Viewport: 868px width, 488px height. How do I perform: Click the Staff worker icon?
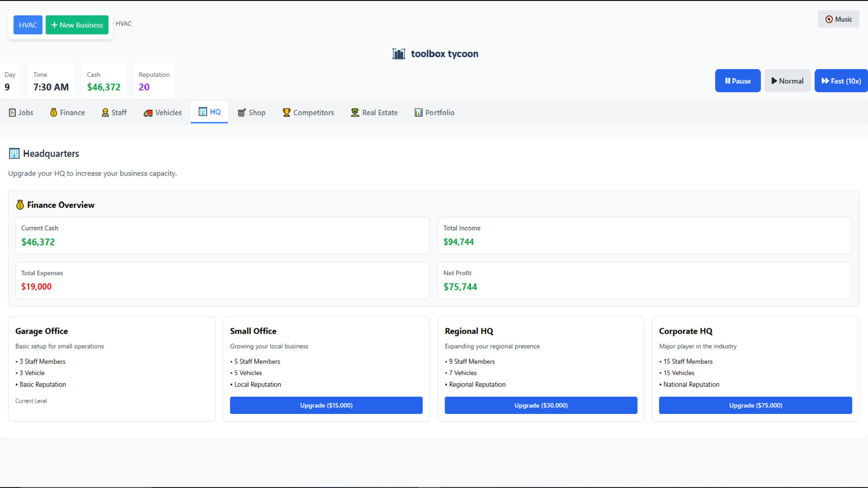point(105,113)
